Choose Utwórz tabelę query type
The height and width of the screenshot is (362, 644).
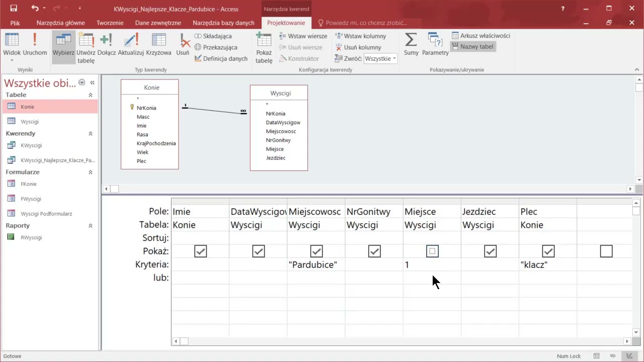click(x=86, y=48)
